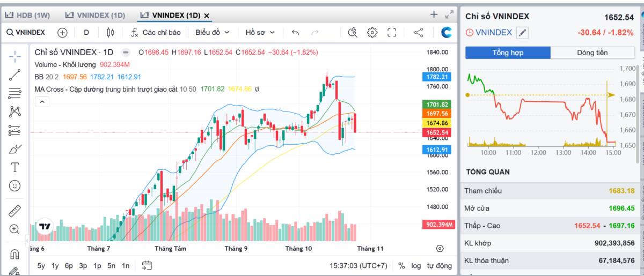The image size is (644, 276).
Task: Select the KL khớp 902,393,856 value
Action: click(615, 243)
